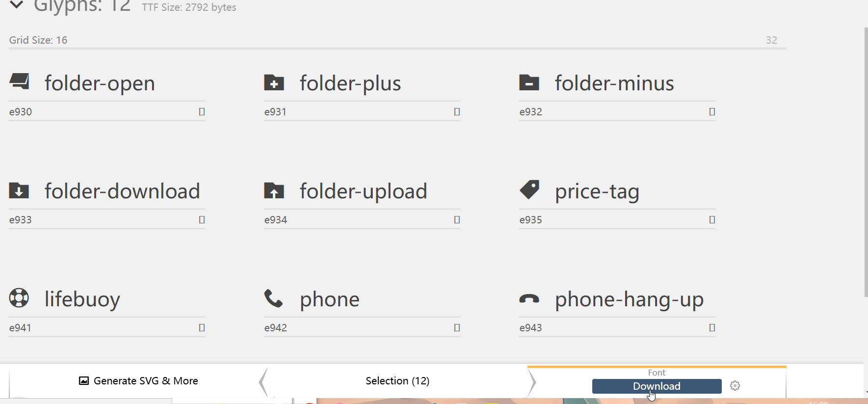Edit the phone icon name field

pos(380,299)
